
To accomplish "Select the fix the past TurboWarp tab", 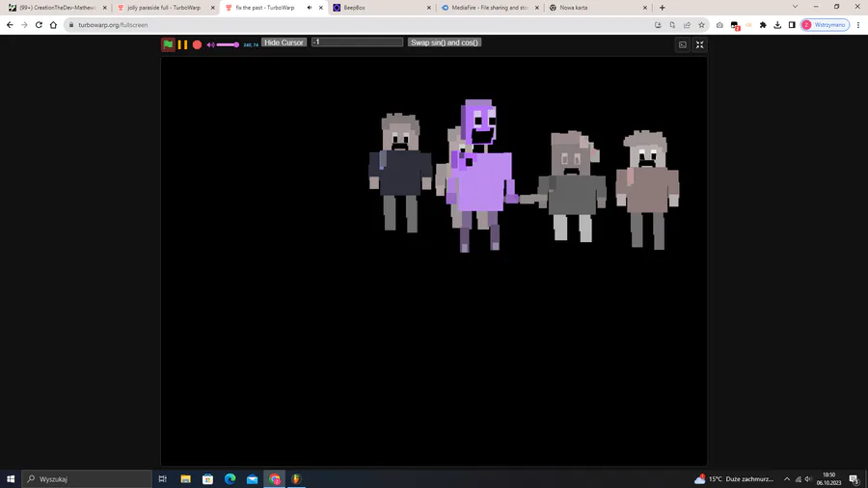I will [266, 8].
